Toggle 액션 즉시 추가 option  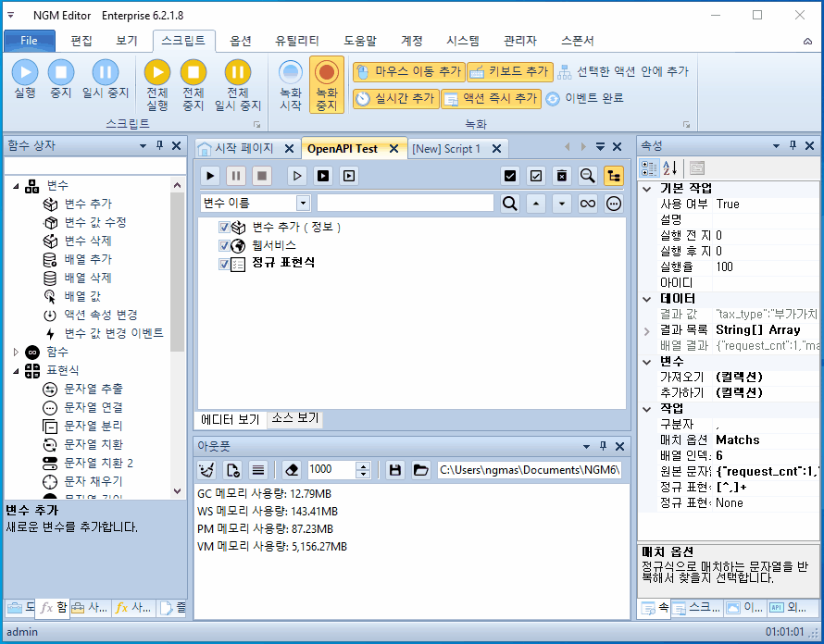tap(492, 98)
